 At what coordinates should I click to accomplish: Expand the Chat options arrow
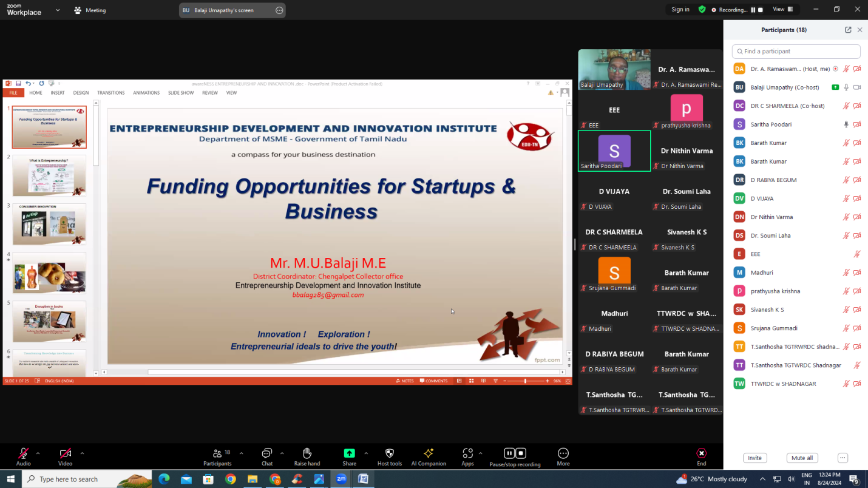point(282,453)
